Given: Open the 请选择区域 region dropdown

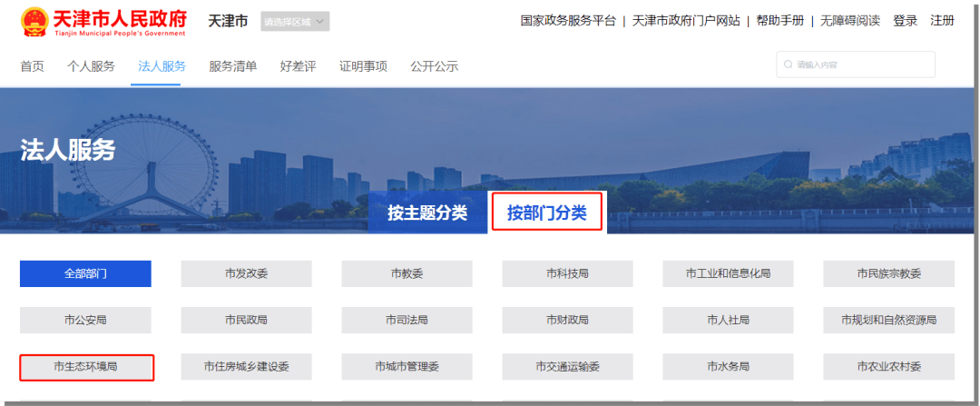Looking at the screenshot, I should [295, 21].
